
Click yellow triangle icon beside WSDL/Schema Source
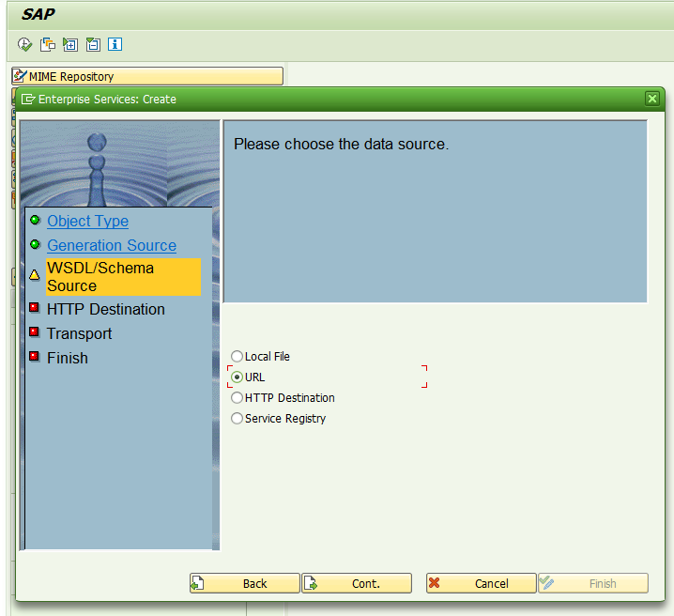click(x=35, y=275)
